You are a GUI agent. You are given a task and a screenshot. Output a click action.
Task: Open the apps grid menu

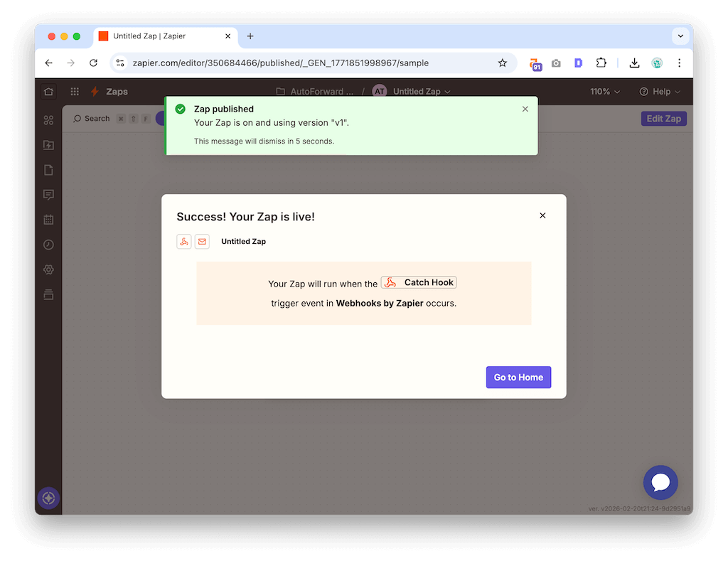click(x=75, y=92)
